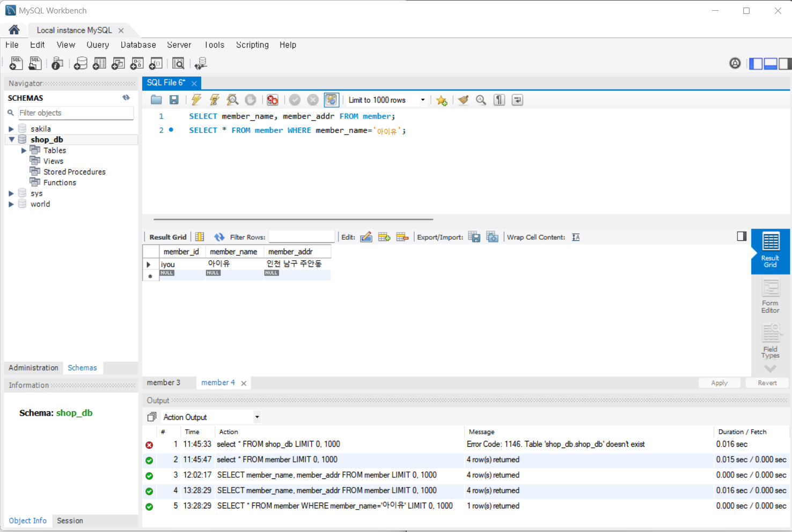Screen dimensions: 792x532
Task: Open the row limit dropdown
Action: point(422,100)
